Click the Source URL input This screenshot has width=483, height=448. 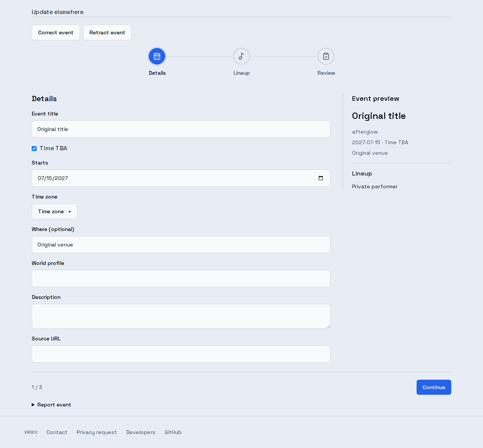pos(181,354)
